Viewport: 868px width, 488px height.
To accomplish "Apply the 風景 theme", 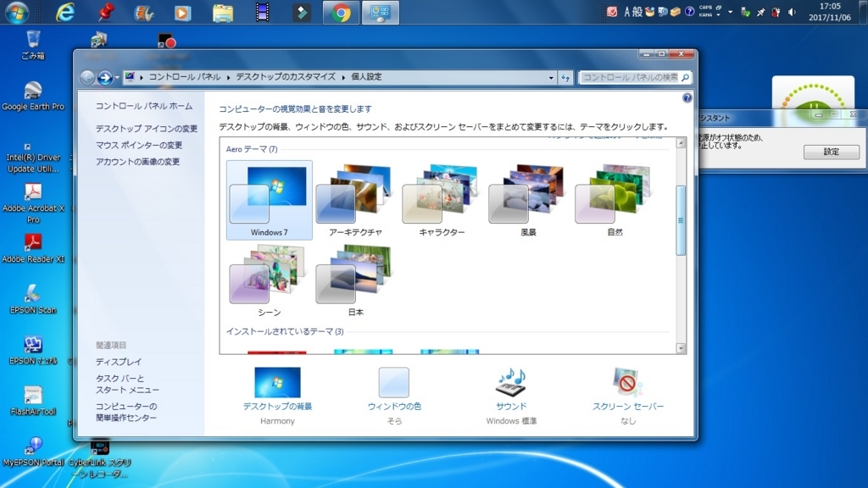I will coord(528,200).
